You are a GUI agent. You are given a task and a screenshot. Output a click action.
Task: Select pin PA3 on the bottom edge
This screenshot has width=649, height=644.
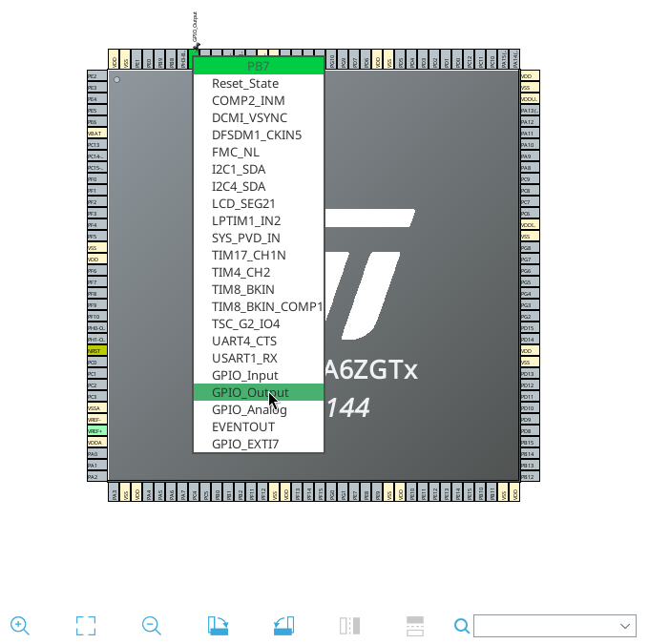115,491
